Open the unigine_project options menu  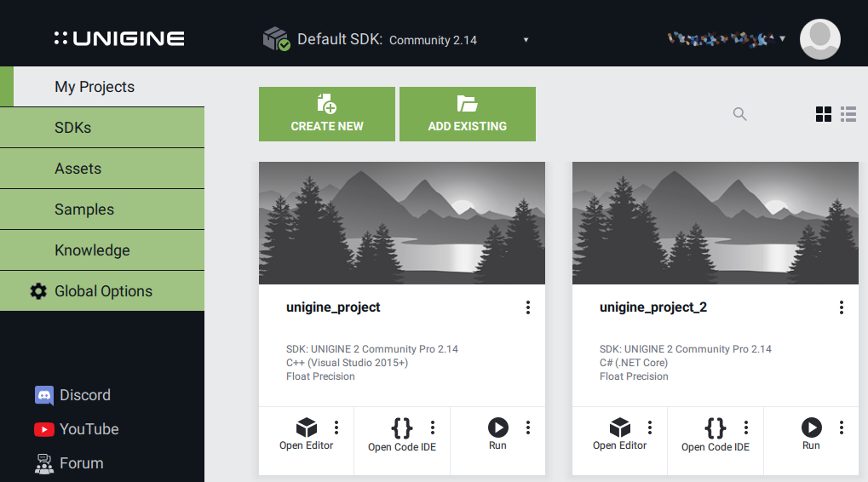[528, 307]
